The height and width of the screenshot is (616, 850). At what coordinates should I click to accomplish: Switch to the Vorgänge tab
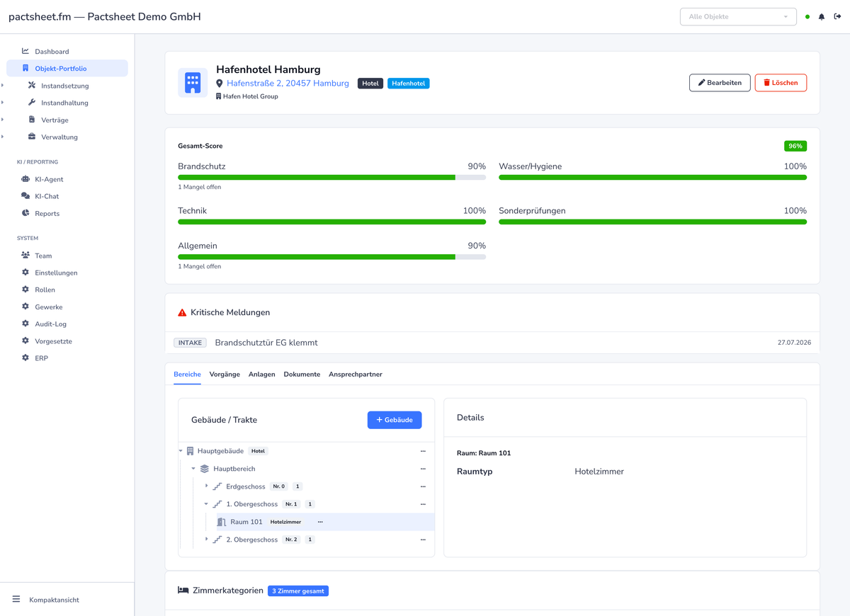225,374
